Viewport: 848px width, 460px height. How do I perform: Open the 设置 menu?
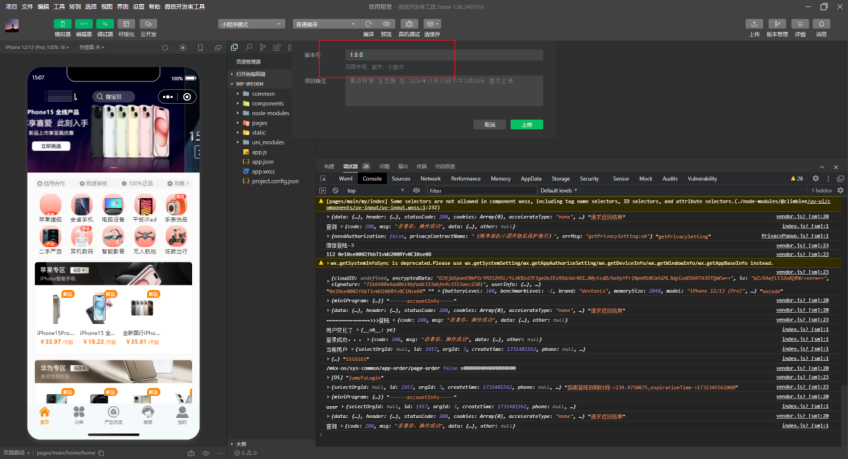click(138, 6)
